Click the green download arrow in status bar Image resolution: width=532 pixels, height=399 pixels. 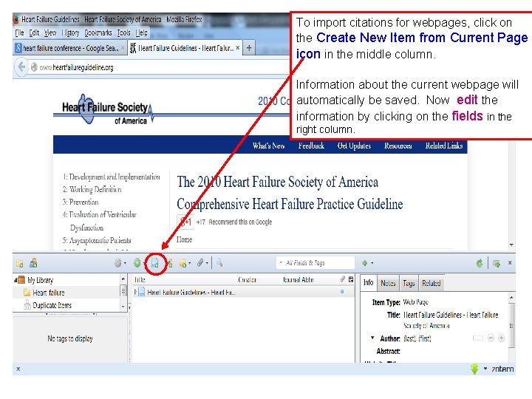tap(474, 369)
